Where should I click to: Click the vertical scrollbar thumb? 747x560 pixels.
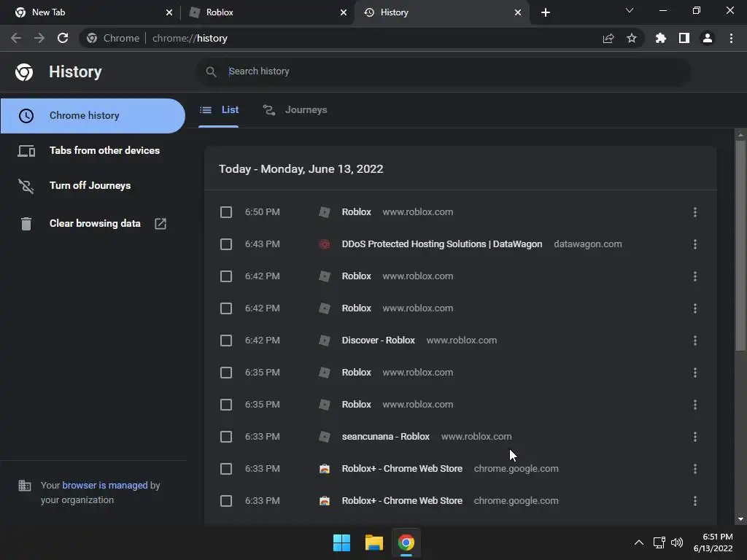click(x=740, y=245)
